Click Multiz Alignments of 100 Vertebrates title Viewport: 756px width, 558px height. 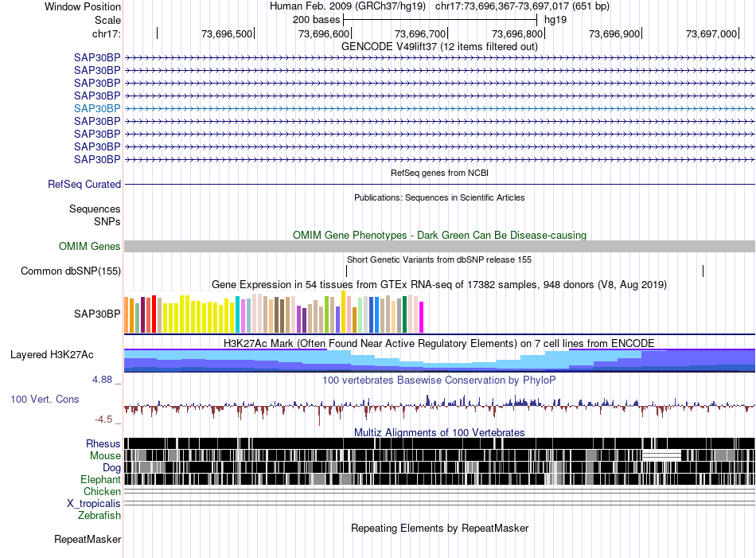439,432
